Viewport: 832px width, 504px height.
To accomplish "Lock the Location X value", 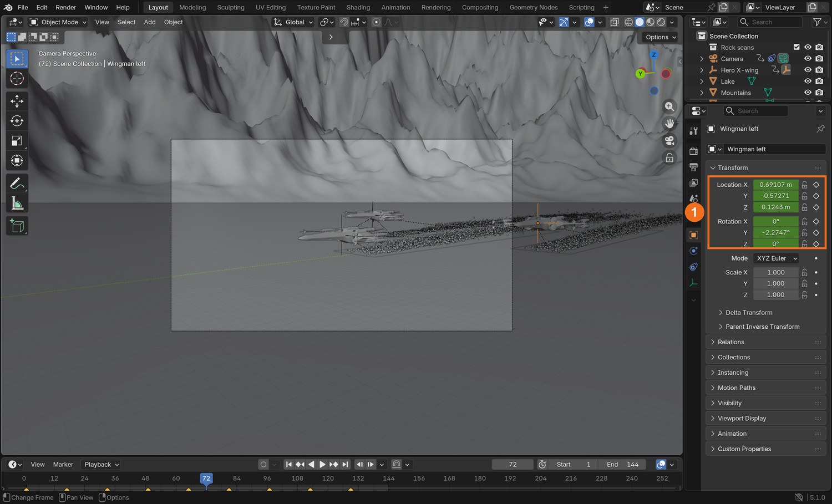I will [x=804, y=185].
